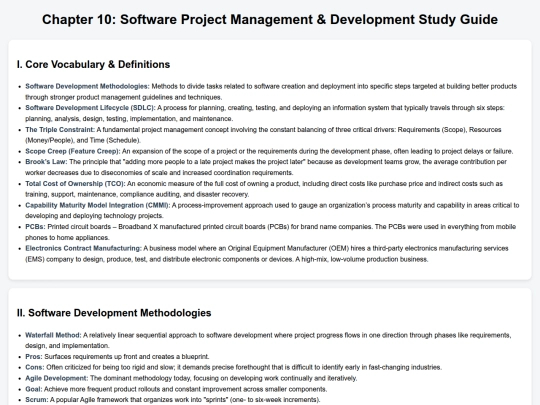Click the term 'PCBs:'

(35, 227)
